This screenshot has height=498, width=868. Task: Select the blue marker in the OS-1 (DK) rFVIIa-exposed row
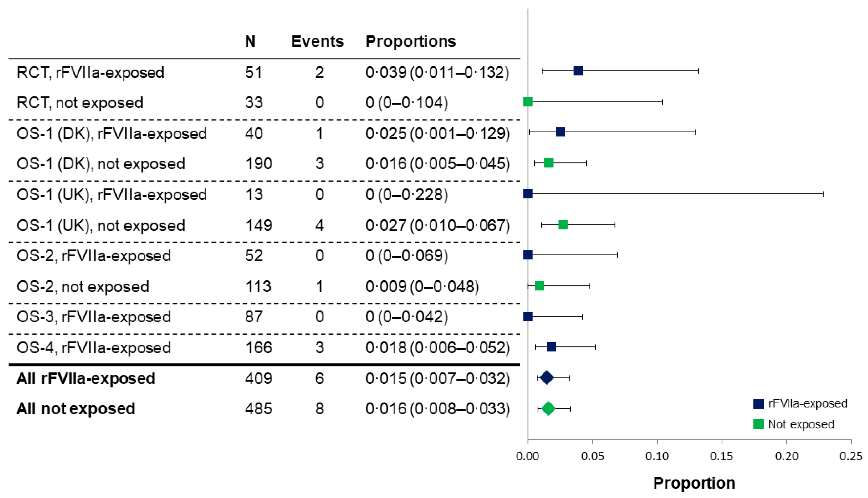pos(560,132)
